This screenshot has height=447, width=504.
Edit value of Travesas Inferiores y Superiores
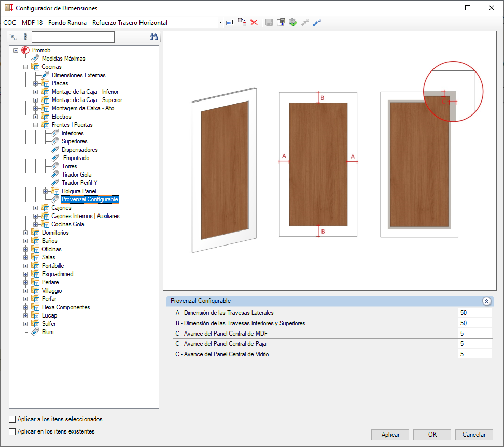tap(475, 323)
